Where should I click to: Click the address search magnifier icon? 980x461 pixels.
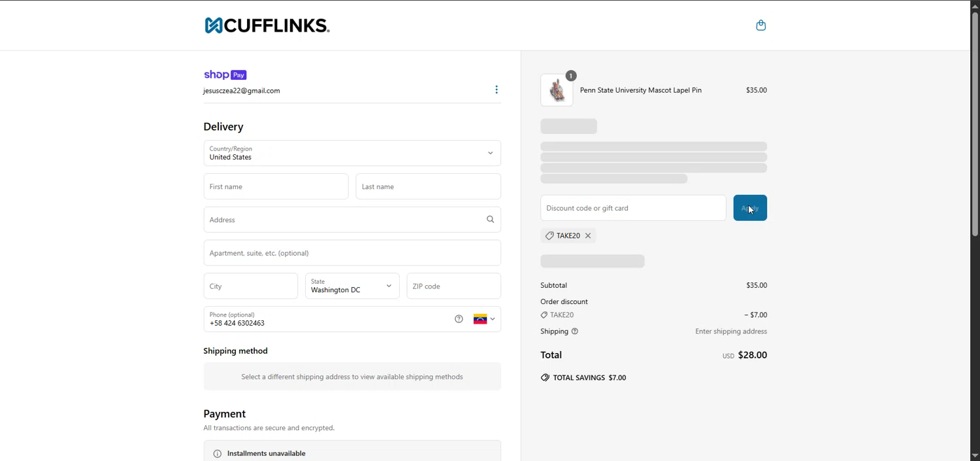click(490, 220)
